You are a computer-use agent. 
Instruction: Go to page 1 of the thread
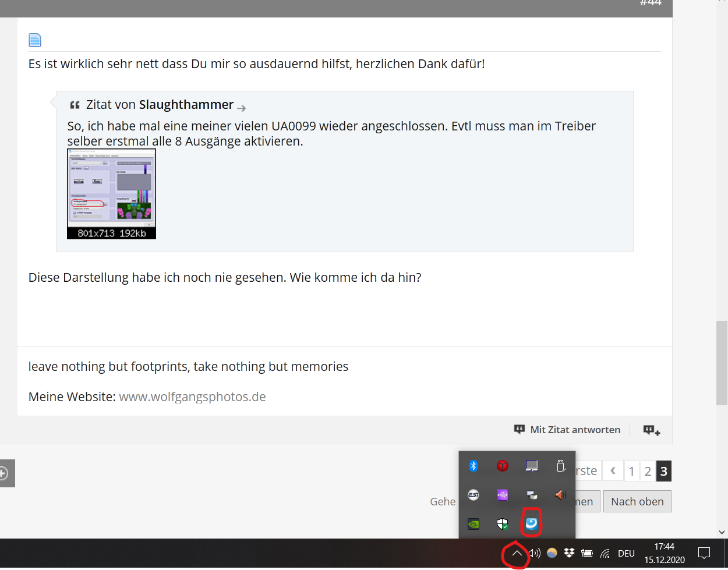tap(631, 471)
